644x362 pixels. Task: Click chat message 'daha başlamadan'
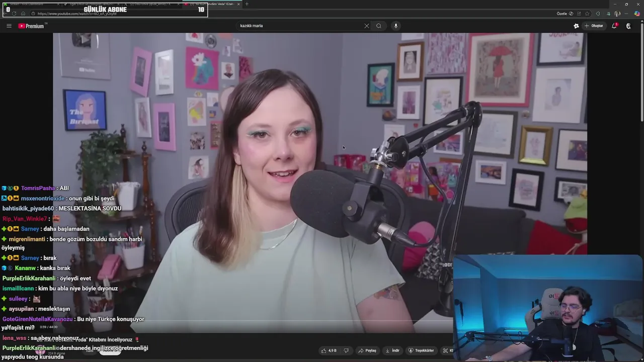click(66, 229)
